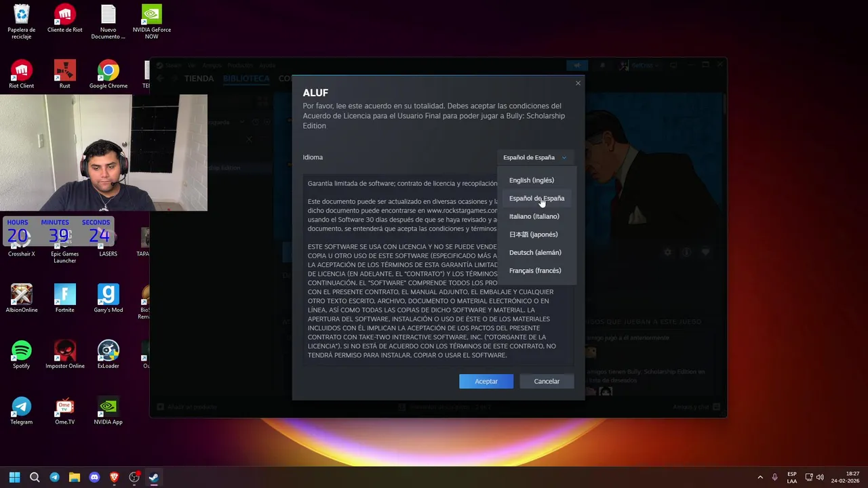The image size is (868, 488).
Task: Select Deutsch (alemán) from the list
Action: pyautogui.click(x=535, y=252)
